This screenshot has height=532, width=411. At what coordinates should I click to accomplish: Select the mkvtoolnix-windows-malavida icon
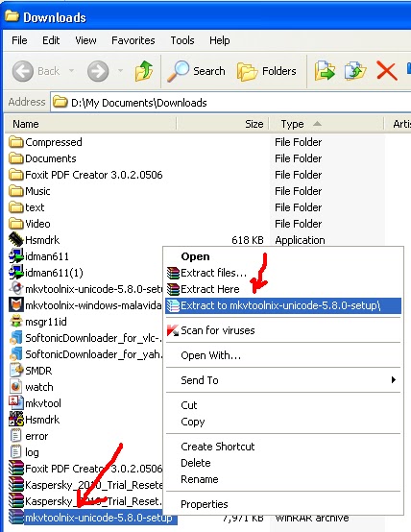click(x=16, y=305)
